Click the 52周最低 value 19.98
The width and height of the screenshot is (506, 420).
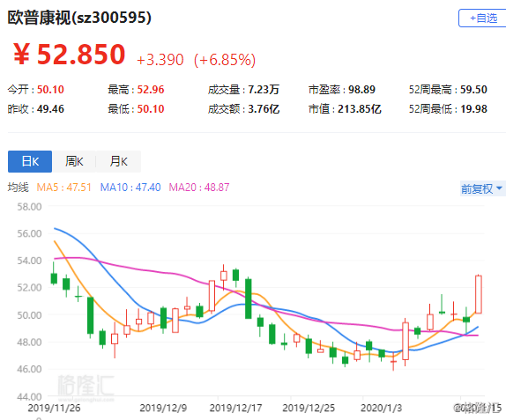[473, 109]
